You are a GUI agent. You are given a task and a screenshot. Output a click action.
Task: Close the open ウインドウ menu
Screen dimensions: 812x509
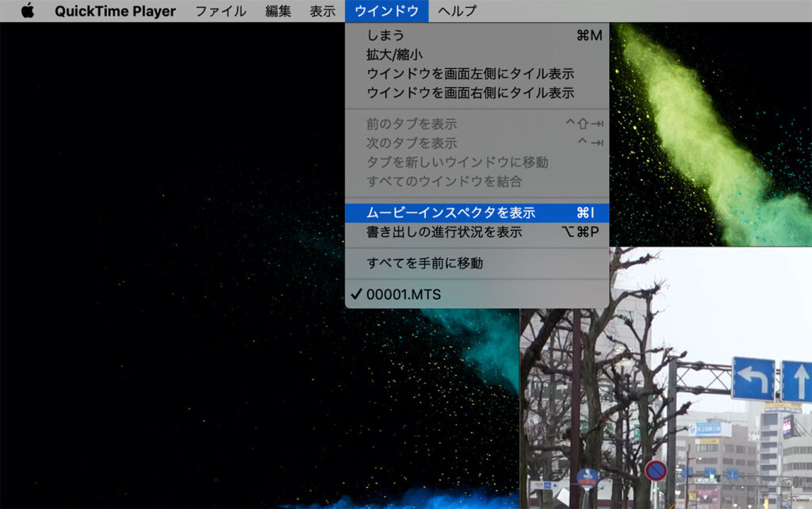tap(386, 11)
